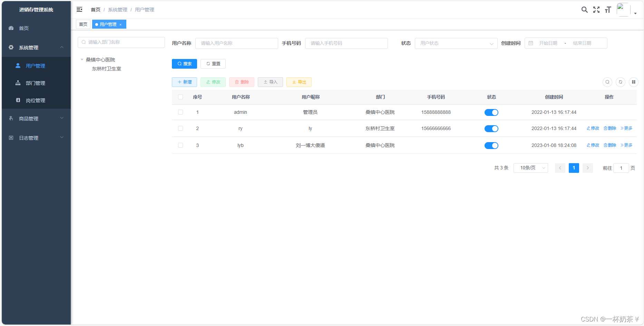Expand the 日志管理 sidebar menu
The image size is (644, 326).
[36, 138]
